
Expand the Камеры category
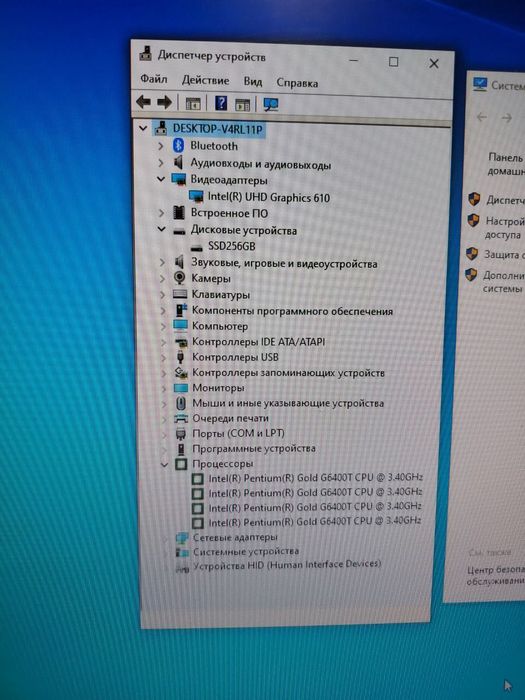pyautogui.click(x=162, y=278)
